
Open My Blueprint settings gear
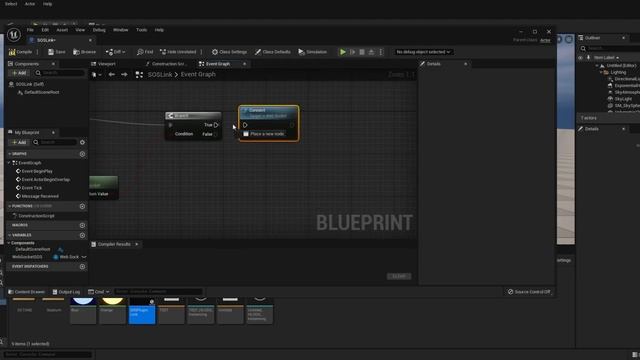coord(82,142)
